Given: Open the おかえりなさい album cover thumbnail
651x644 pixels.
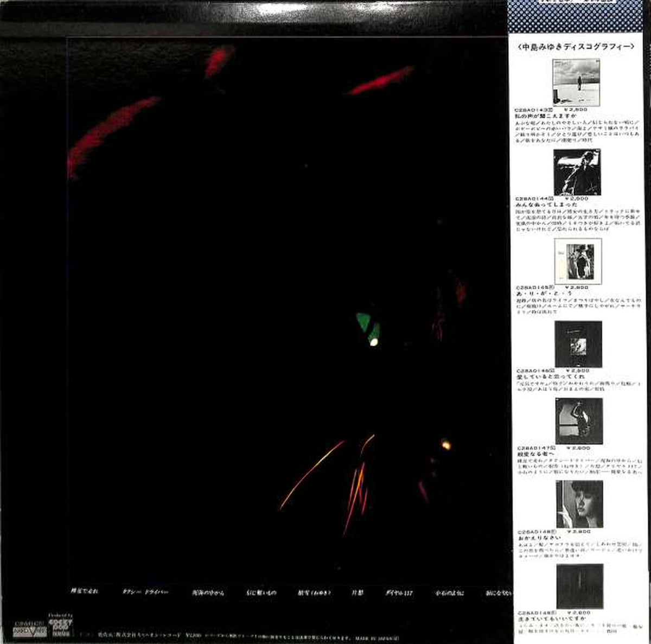Looking at the screenshot, I should tap(580, 505).
